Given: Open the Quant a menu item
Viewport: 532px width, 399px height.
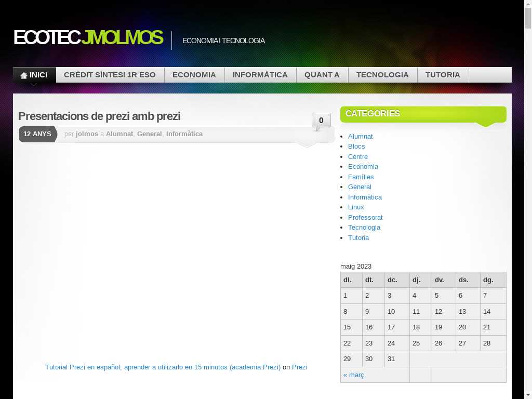Looking at the screenshot, I should [322, 75].
